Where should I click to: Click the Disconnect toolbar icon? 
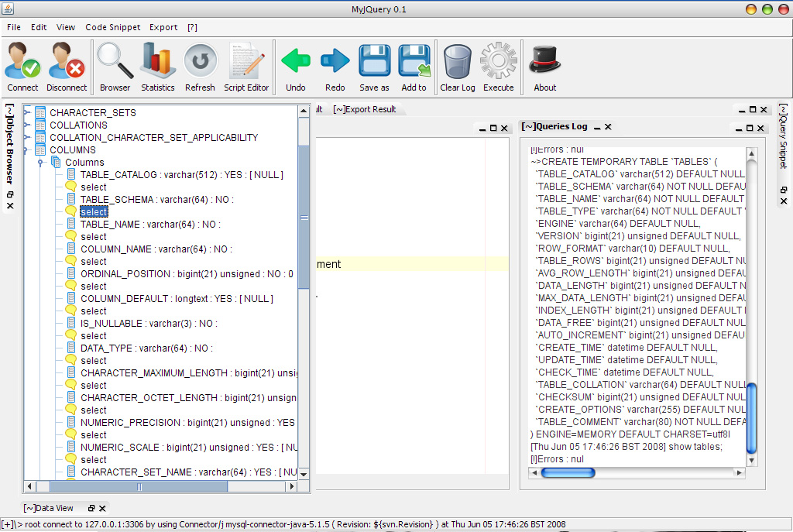tap(67, 62)
